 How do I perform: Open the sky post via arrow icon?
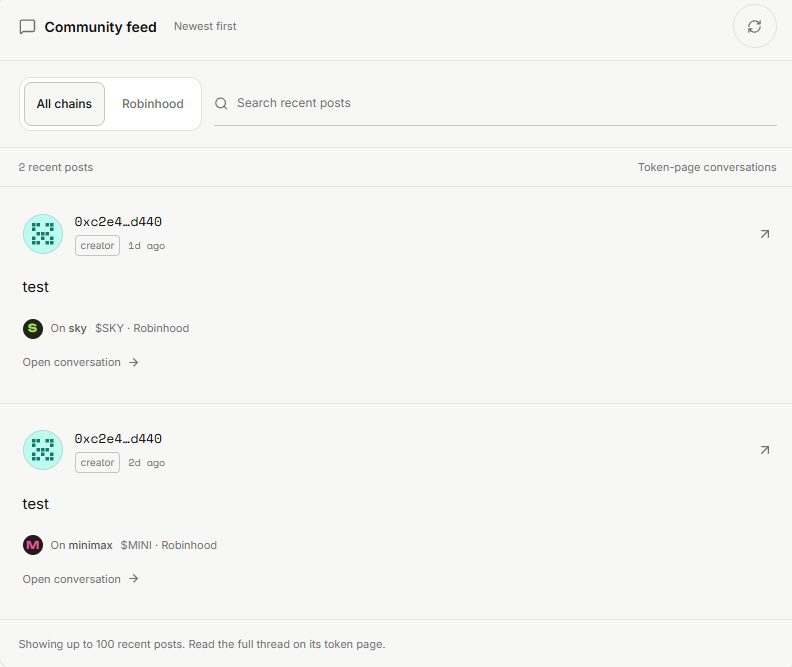click(x=765, y=234)
